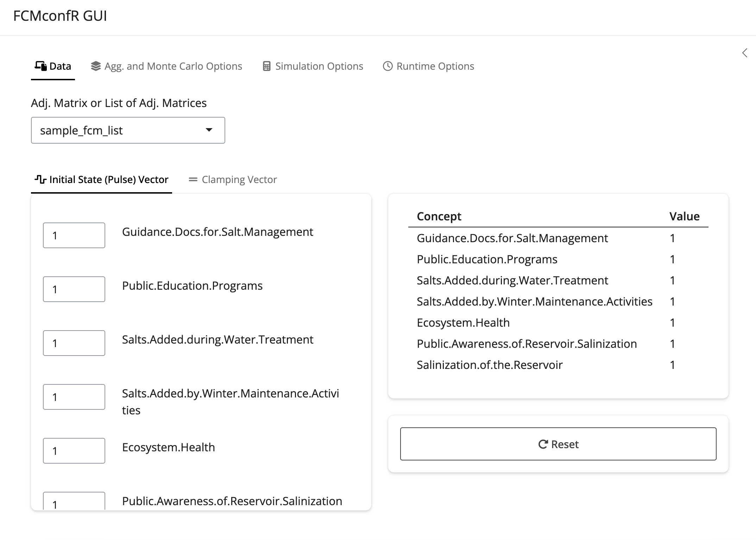Screen dimensions: 756x540
Task: Click value 1 in the Salinization.of.the.Reservoir table row
Action: [x=673, y=365]
